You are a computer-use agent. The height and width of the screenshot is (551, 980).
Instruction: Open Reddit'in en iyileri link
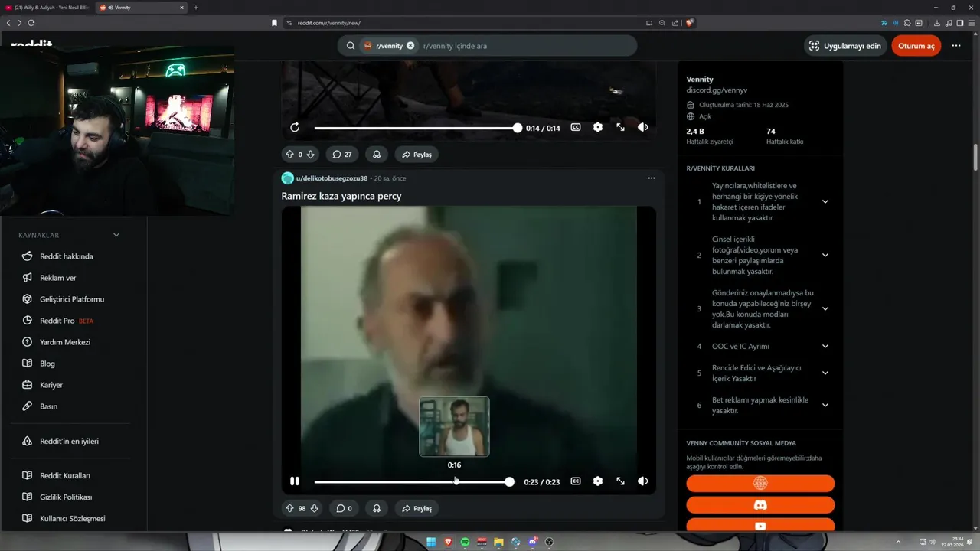tap(70, 442)
